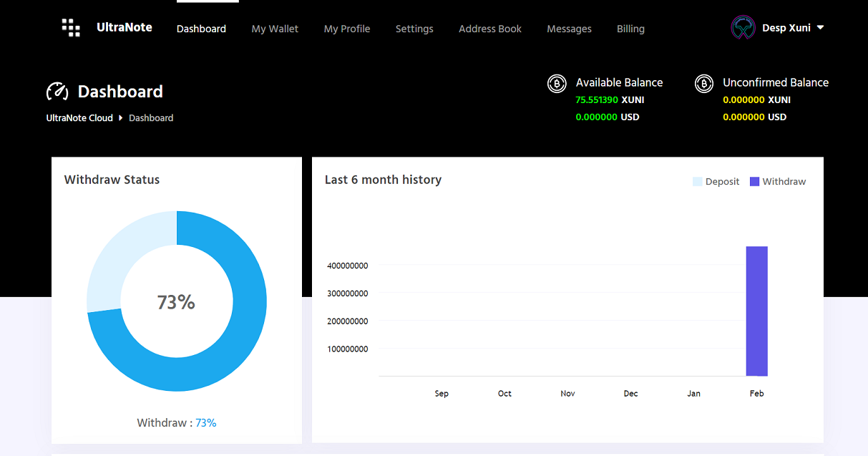Viewport: 868px width, 456px height.
Task: Select the Available Balance USD value
Action: coord(608,117)
